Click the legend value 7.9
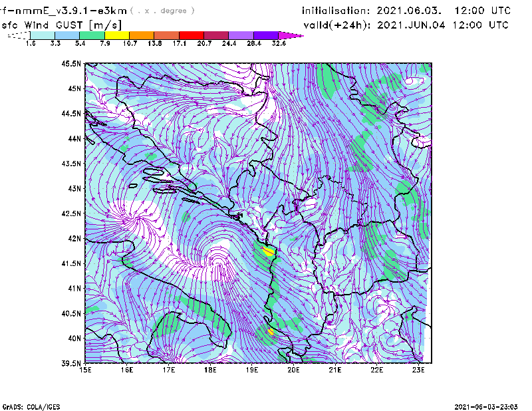The height and width of the screenshot is (411, 532). [105, 43]
